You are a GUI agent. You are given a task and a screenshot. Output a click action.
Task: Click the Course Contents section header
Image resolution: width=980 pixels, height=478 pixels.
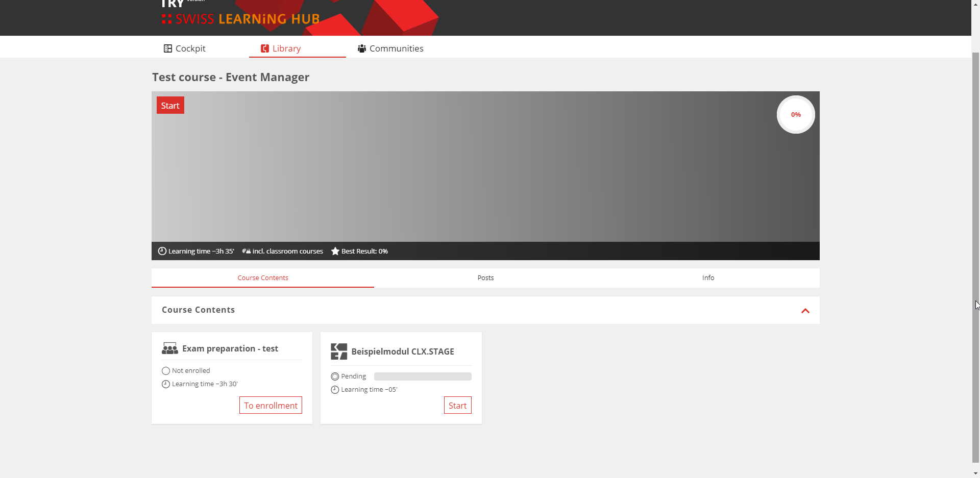(199, 310)
